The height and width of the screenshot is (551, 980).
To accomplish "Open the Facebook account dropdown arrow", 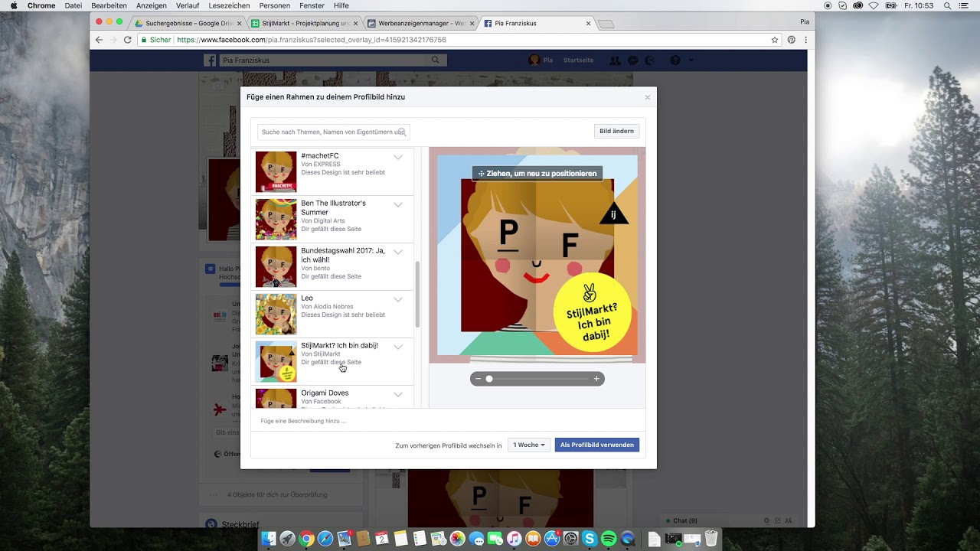I will click(691, 60).
